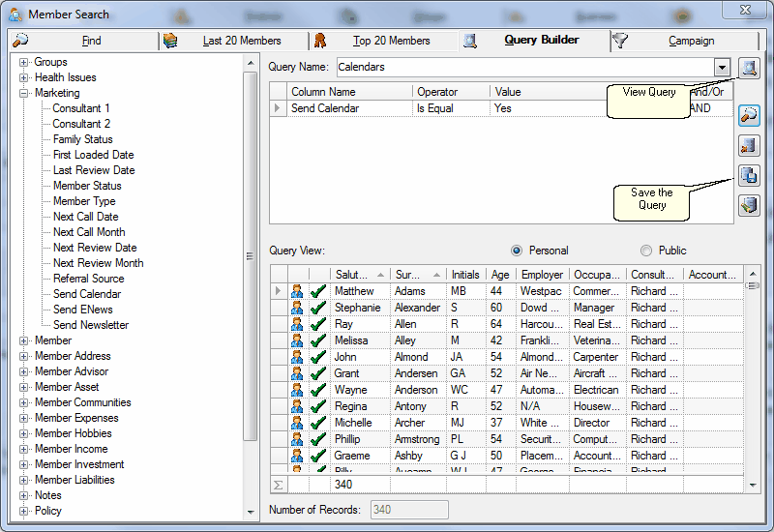Click the green check mark in Regina Antony row
The width and height of the screenshot is (774, 532).
pyautogui.click(x=318, y=406)
